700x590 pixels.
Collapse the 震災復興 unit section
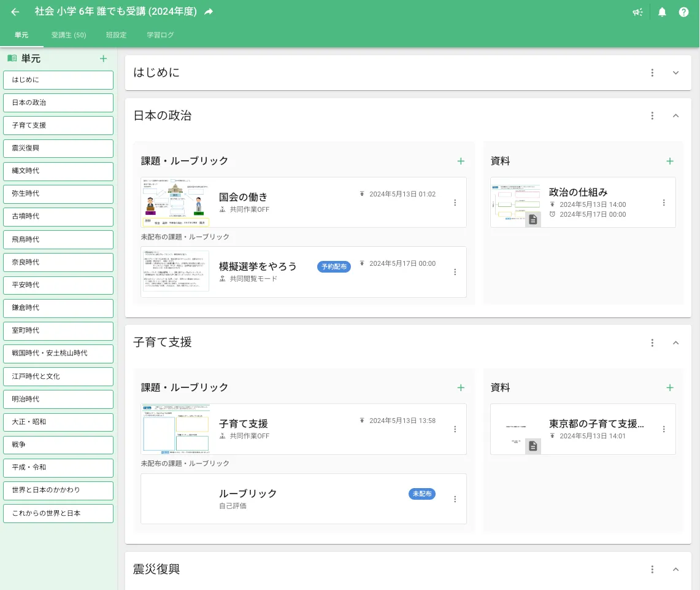tap(676, 569)
